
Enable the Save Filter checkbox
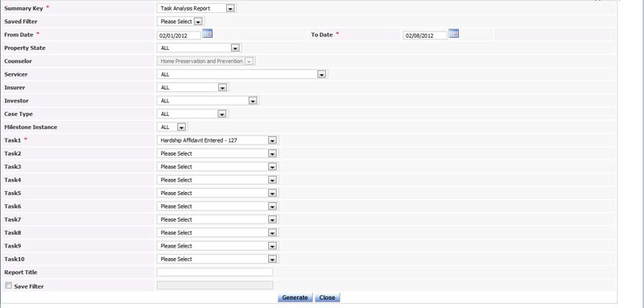tap(8, 285)
